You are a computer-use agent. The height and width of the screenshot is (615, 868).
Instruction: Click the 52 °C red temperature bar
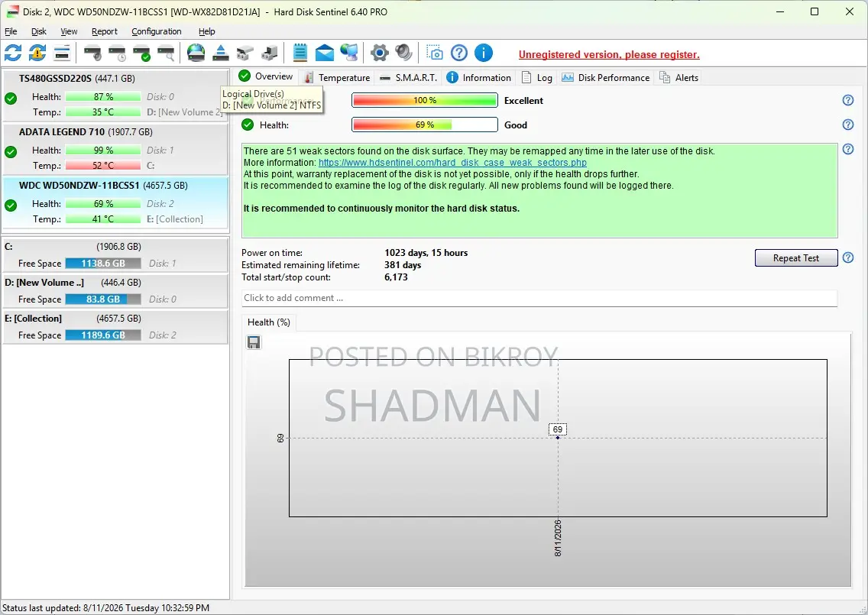[x=103, y=166]
